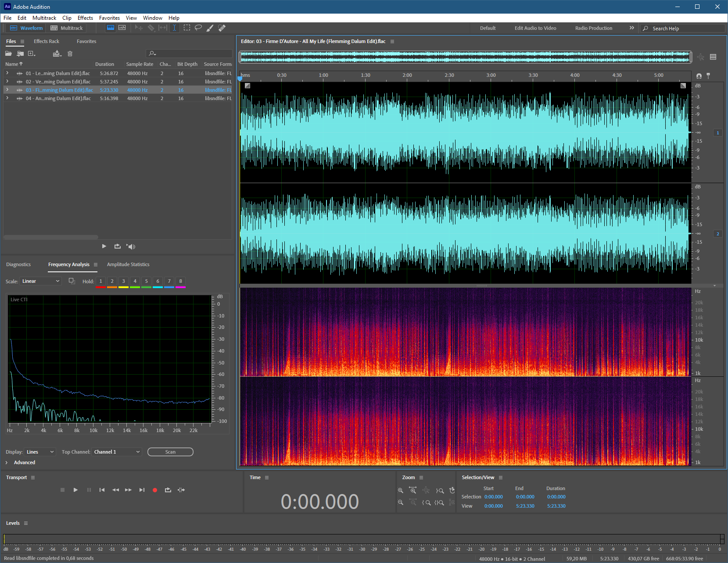Switch to Multitrack view
This screenshot has height=563, width=728.
(67, 28)
